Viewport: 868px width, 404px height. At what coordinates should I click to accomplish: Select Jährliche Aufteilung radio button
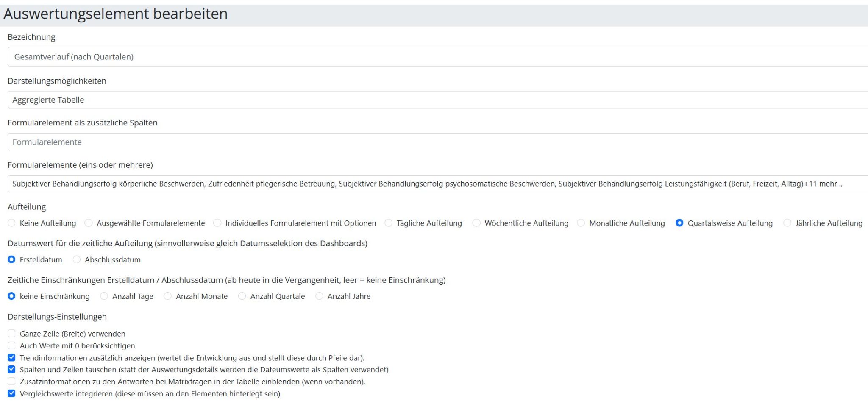[x=787, y=223]
